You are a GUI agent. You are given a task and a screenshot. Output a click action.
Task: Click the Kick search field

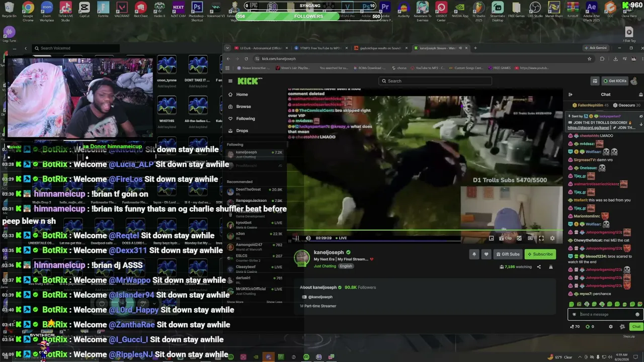pos(435,81)
